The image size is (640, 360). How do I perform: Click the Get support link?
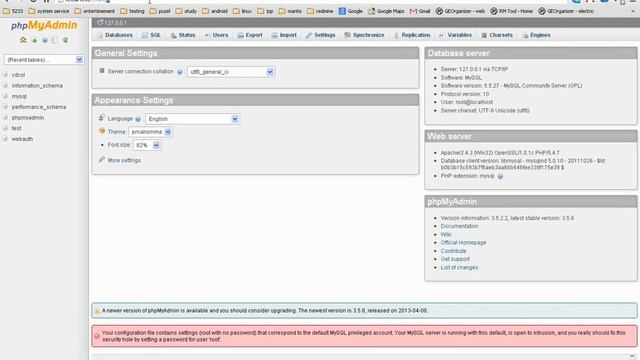coord(455,259)
